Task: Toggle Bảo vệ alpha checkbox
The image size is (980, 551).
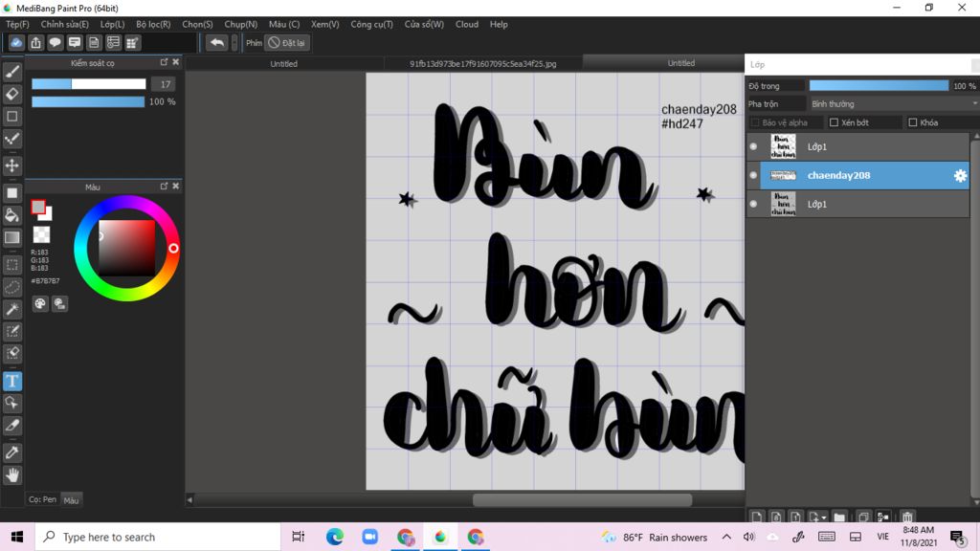Action: [754, 122]
